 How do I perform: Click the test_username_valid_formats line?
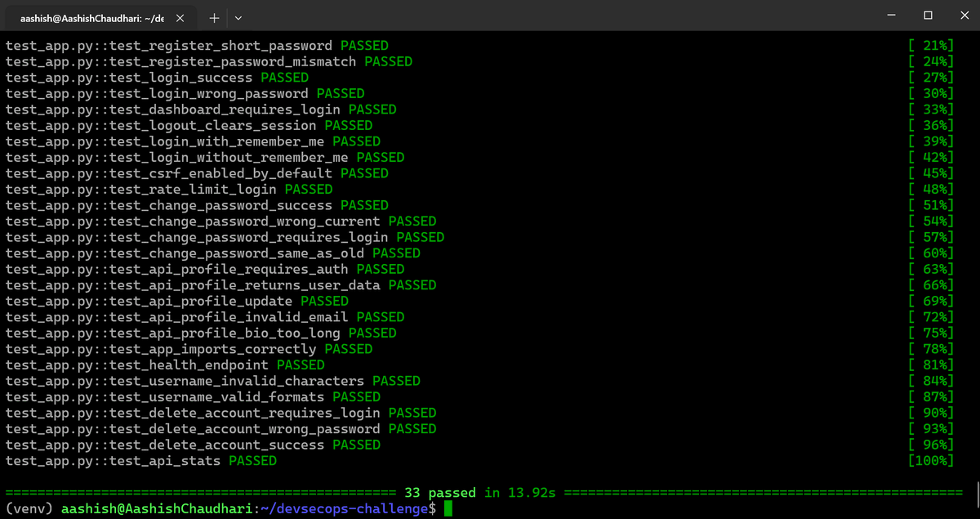point(194,396)
